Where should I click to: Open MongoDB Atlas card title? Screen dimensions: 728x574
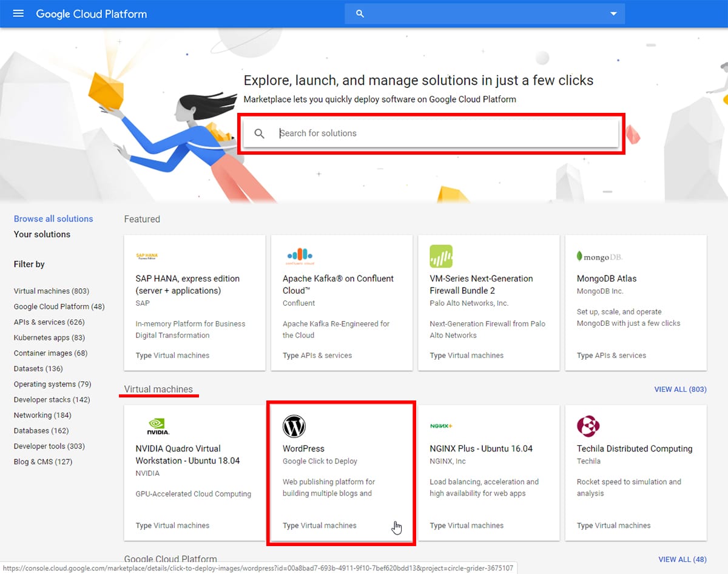pyautogui.click(x=607, y=279)
